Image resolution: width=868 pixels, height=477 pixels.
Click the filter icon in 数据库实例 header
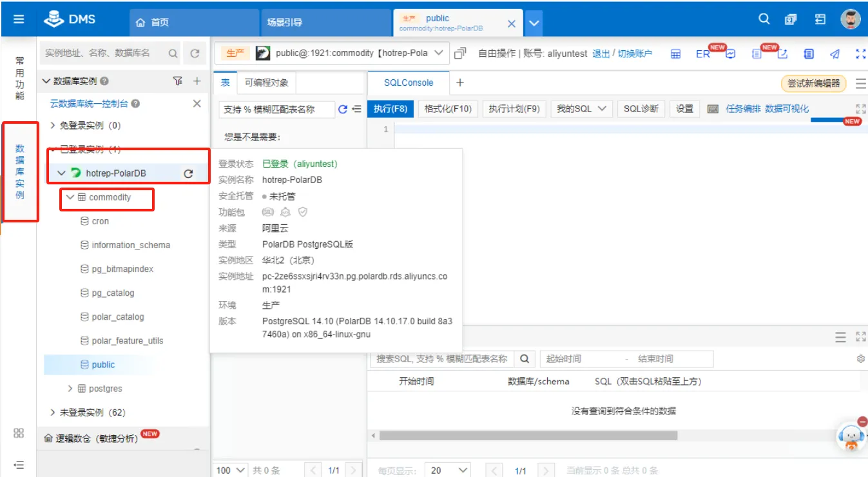178,81
